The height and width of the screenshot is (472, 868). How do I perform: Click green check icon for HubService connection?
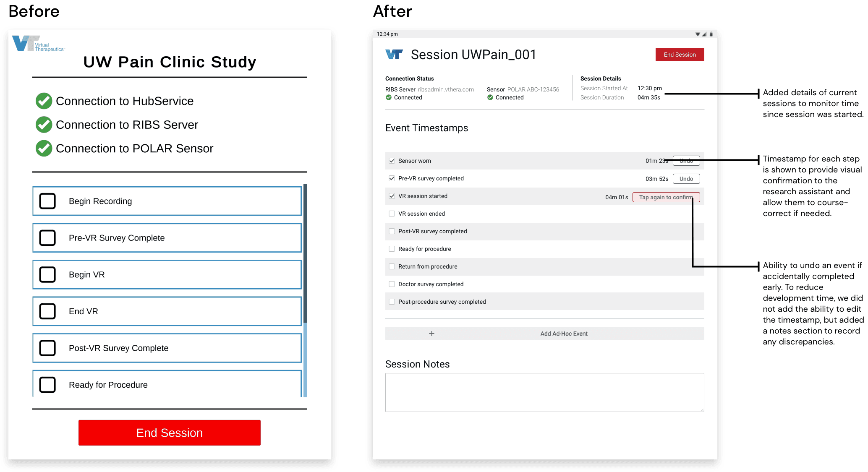click(x=44, y=101)
